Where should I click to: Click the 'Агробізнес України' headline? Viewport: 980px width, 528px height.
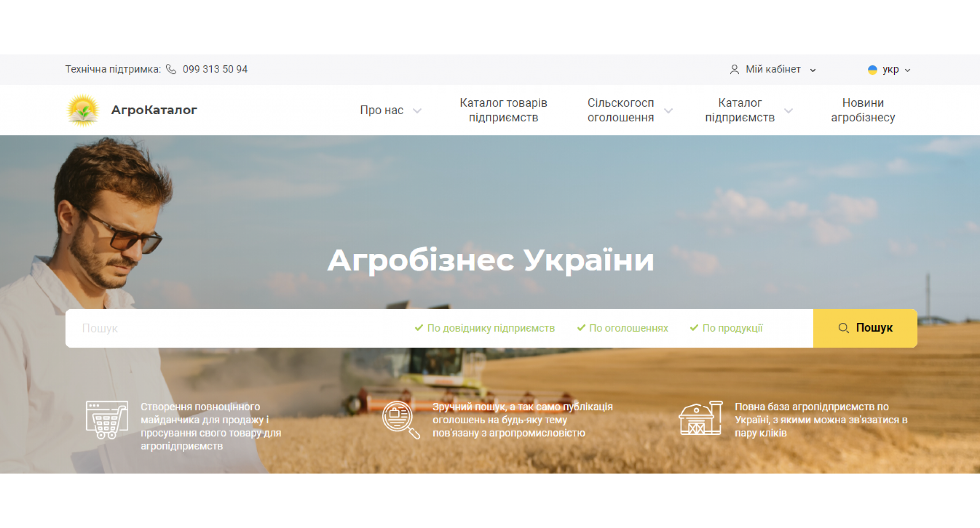[x=490, y=260]
